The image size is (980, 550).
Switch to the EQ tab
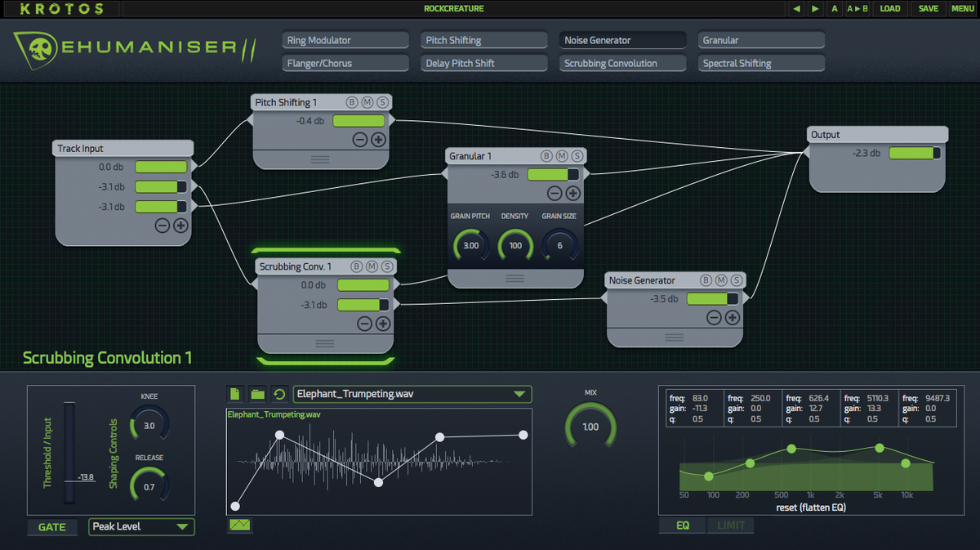click(682, 525)
